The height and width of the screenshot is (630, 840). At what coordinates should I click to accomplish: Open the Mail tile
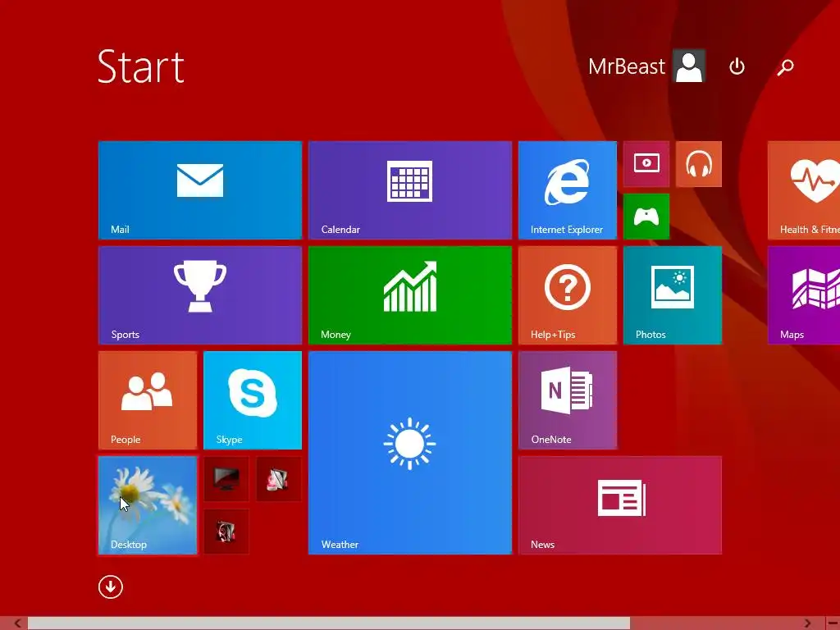coord(200,190)
